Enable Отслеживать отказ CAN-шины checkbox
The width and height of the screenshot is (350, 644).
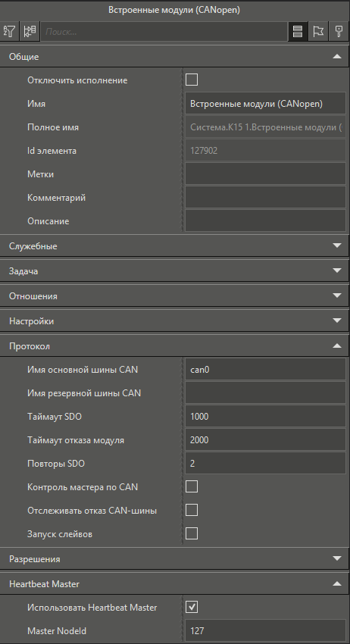[192, 510]
